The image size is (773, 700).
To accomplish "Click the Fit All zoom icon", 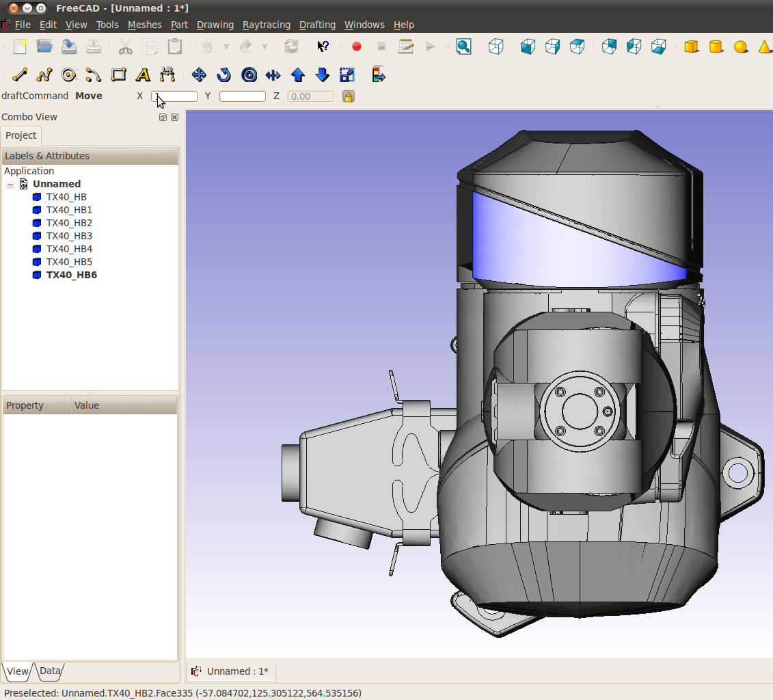I will [464, 46].
